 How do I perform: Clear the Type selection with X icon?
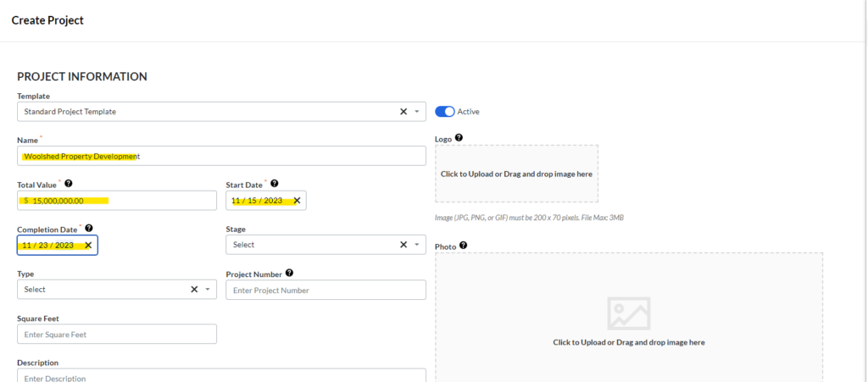pyautogui.click(x=194, y=290)
